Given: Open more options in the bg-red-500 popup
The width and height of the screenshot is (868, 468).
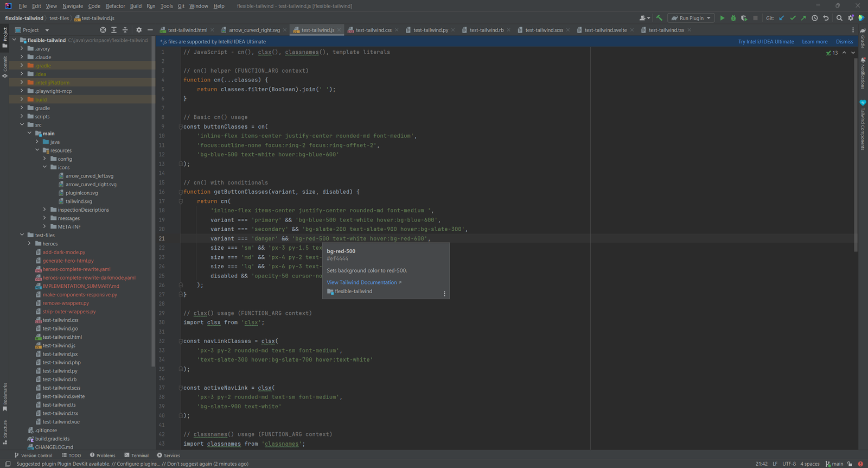Looking at the screenshot, I should (444, 294).
